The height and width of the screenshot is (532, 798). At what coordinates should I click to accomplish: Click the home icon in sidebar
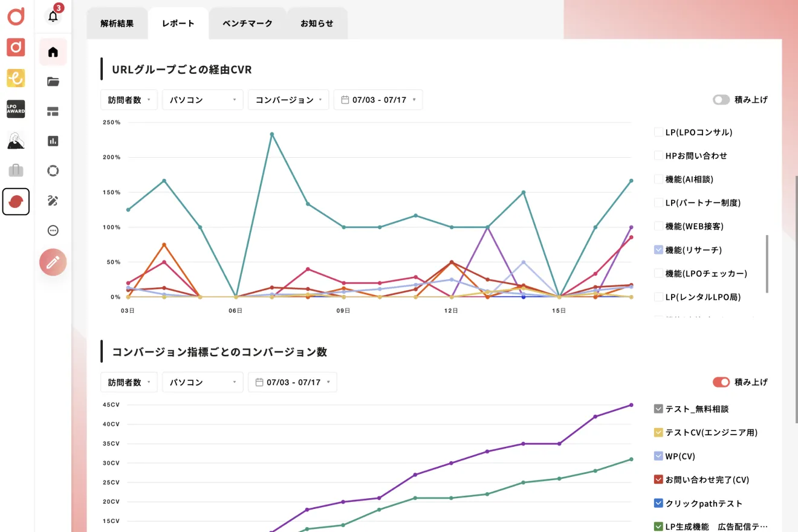click(x=53, y=52)
